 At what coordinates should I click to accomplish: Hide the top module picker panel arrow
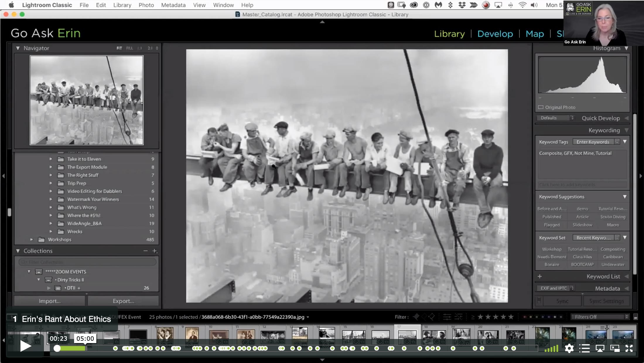(322, 22)
